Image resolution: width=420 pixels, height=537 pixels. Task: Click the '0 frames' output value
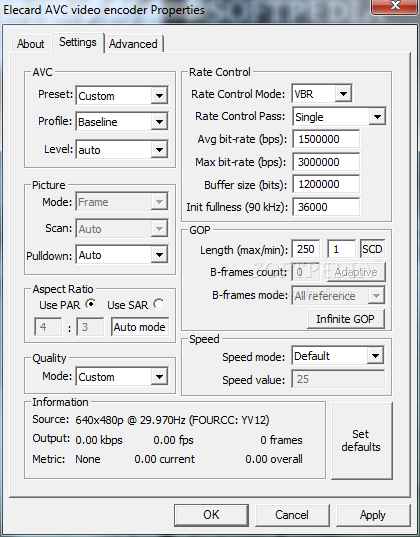[281, 440]
